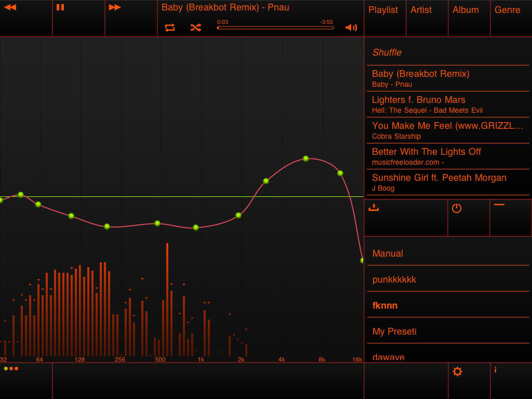
Task: Play Better With The Lights Off
Action: coord(448,156)
